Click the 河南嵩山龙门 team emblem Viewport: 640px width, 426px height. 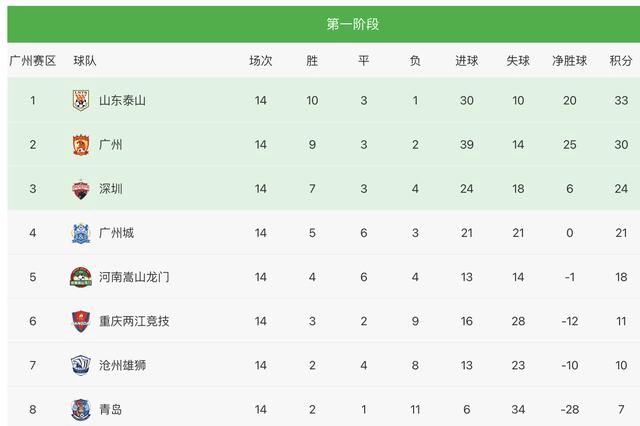click(x=81, y=277)
